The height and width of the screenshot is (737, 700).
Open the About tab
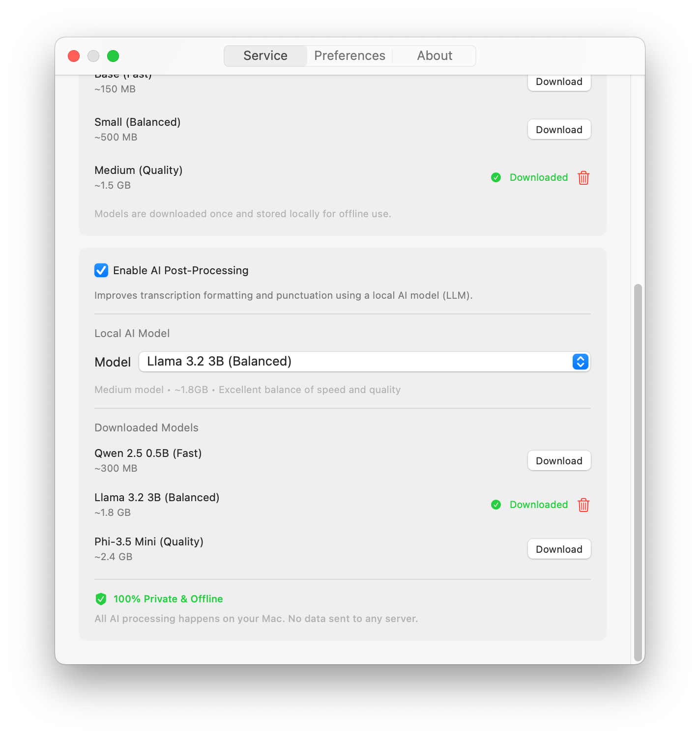point(435,56)
